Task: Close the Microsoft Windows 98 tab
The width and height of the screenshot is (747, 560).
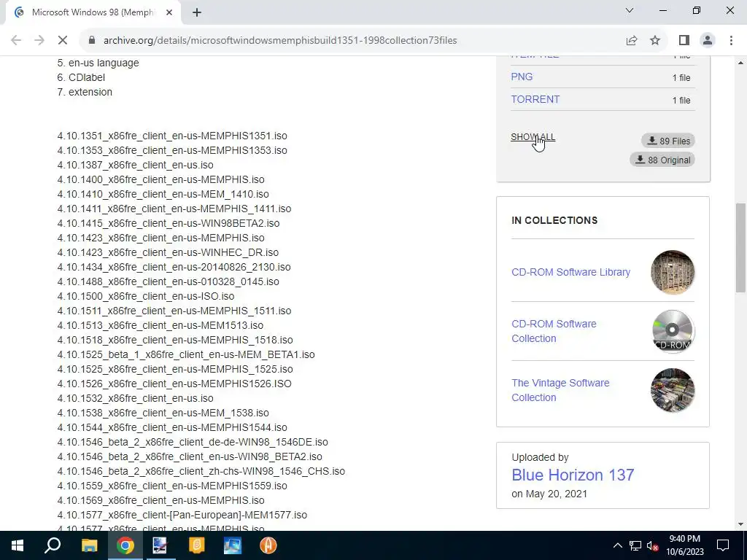Action: tap(169, 13)
